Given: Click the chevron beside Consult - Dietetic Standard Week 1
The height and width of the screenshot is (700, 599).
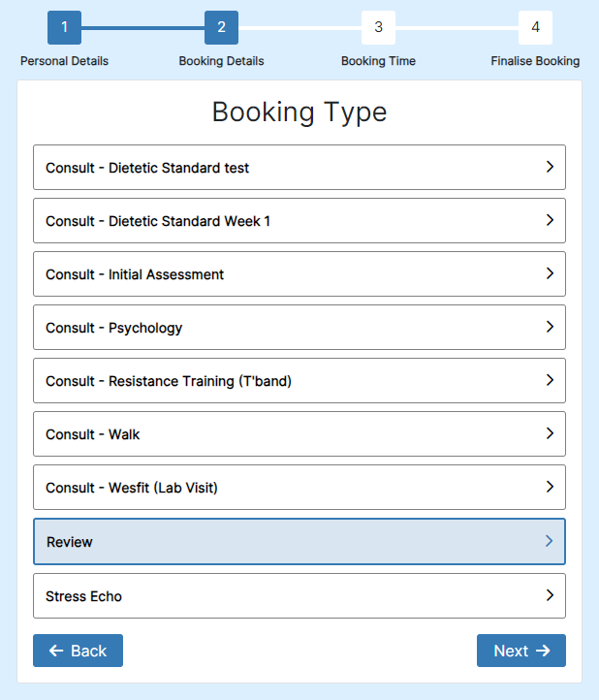Looking at the screenshot, I should click(x=550, y=220).
